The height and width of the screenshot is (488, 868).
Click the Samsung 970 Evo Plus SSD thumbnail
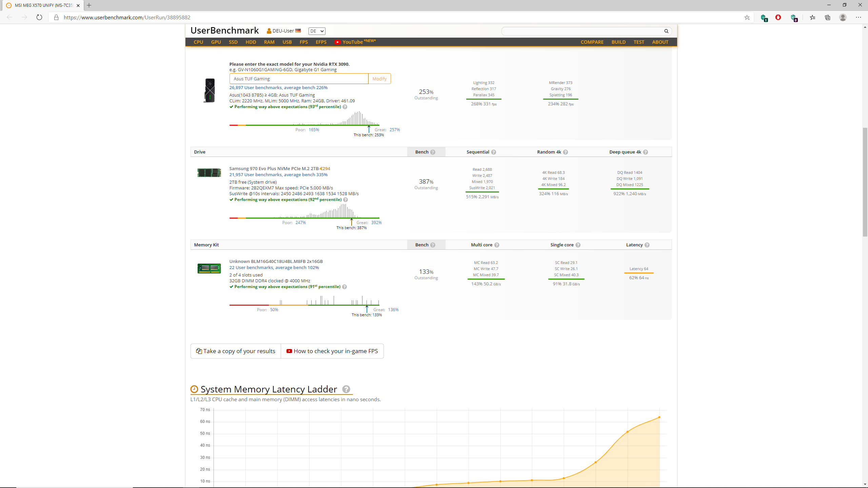209,172
